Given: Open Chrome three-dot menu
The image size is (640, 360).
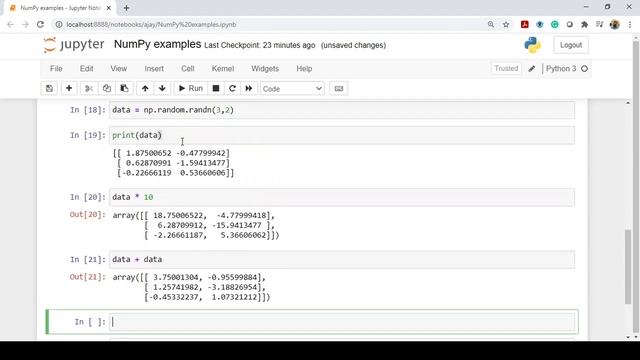Looking at the screenshot, I should click(x=630, y=24).
